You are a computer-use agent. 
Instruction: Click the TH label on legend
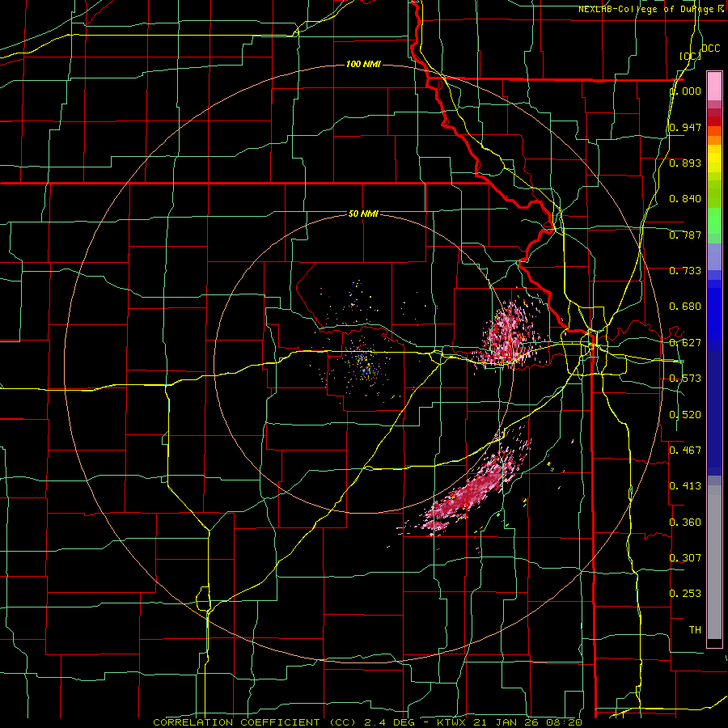point(695,630)
